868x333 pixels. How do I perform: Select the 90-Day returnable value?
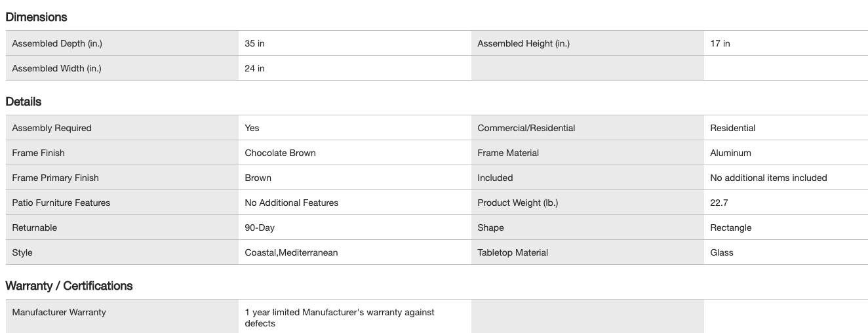point(260,227)
